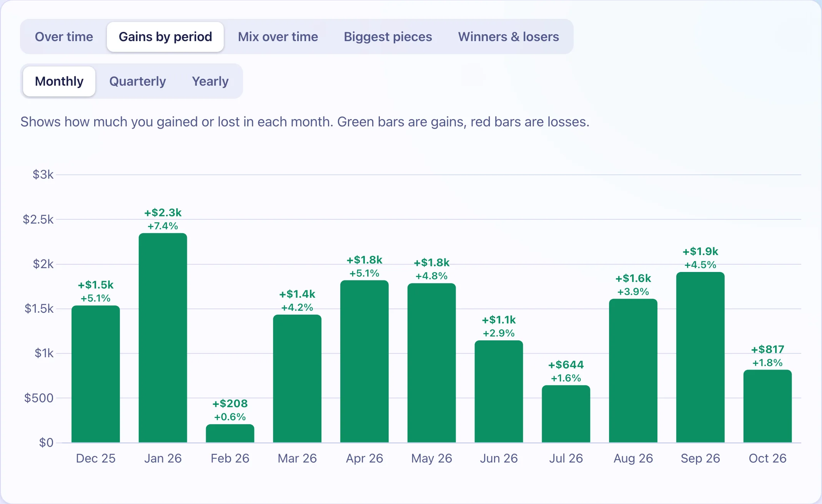
Task: Click the Sep 26 x-axis label
Action: coord(701,458)
